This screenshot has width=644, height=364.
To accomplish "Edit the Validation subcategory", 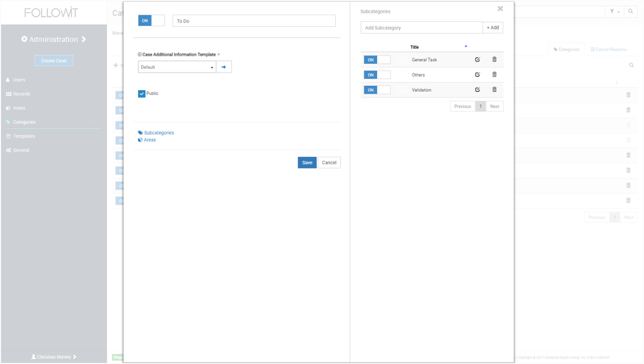I will point(477,90).
